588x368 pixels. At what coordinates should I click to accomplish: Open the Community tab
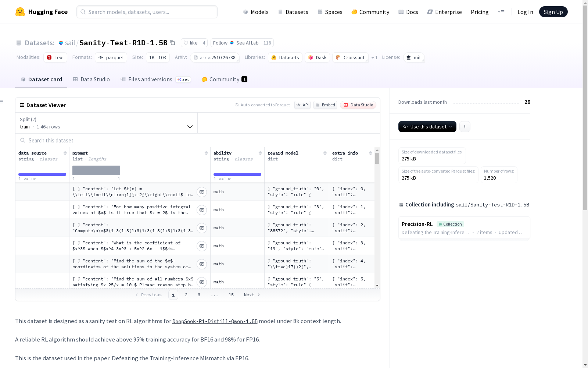[224, 79]
